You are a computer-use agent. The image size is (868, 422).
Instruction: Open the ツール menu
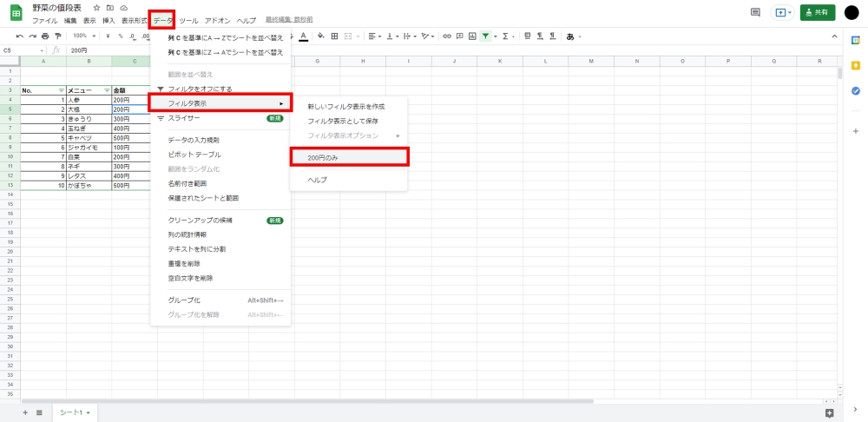[x=188, y=21]
